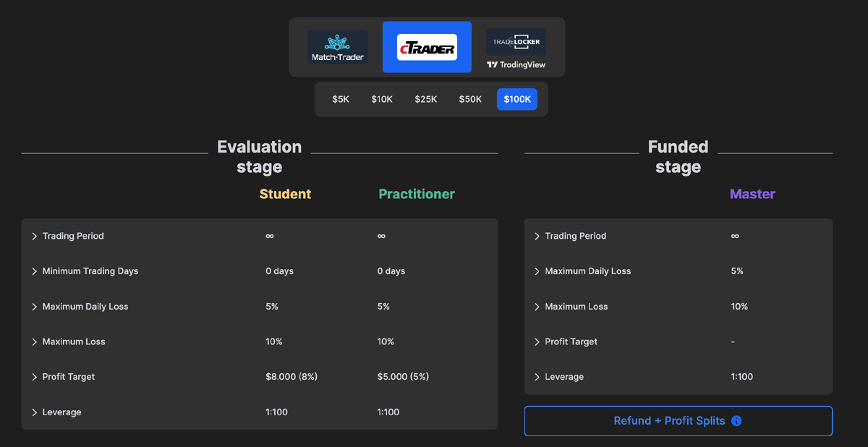Expand Evaluation stage Leverage chevron

tap(34, 412)
